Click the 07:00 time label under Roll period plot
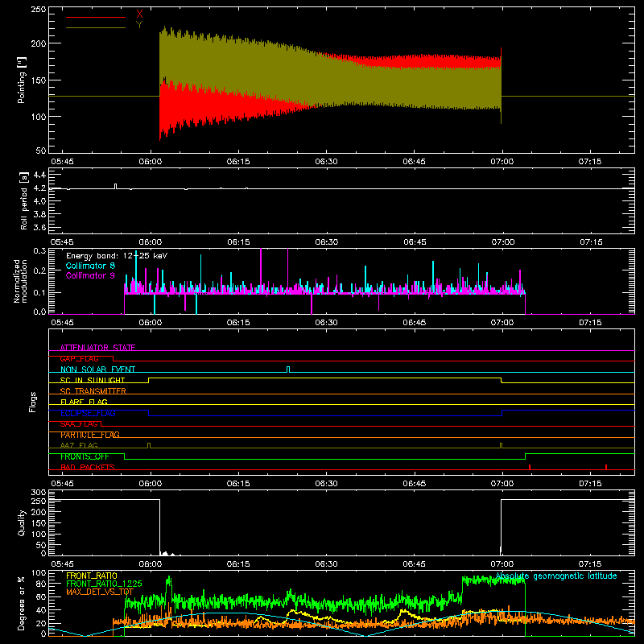644x644 pixels. (x=502, y=242)
